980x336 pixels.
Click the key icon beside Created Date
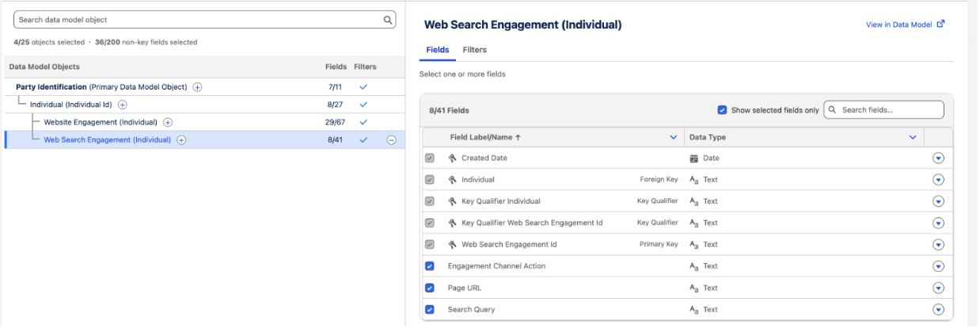(453, 158)
